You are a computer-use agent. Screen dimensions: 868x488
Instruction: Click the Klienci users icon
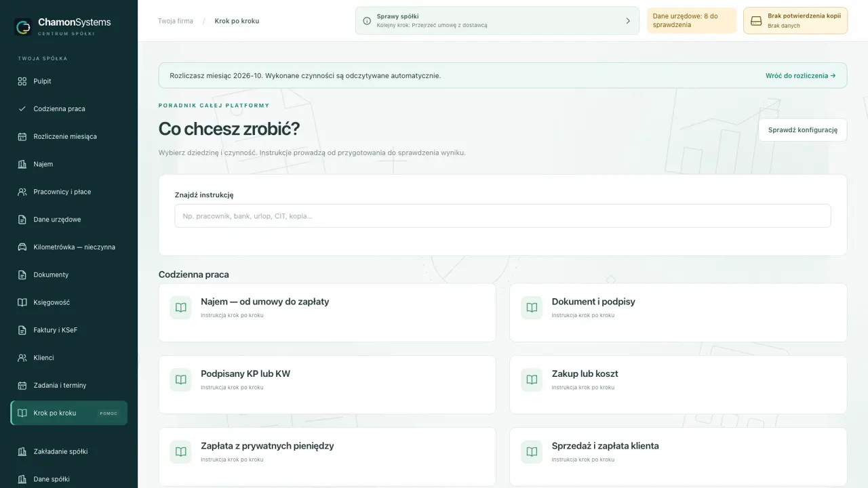tap(22, 358)
